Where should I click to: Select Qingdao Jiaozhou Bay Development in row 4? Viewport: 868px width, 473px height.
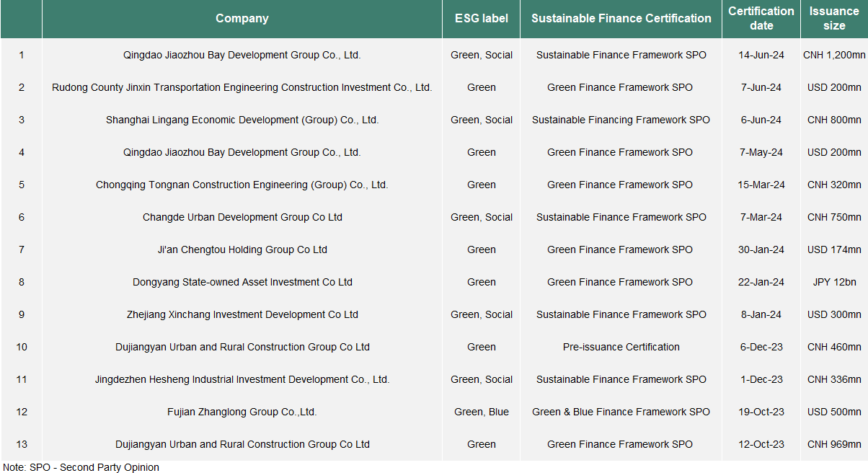(x=242, y=152)
